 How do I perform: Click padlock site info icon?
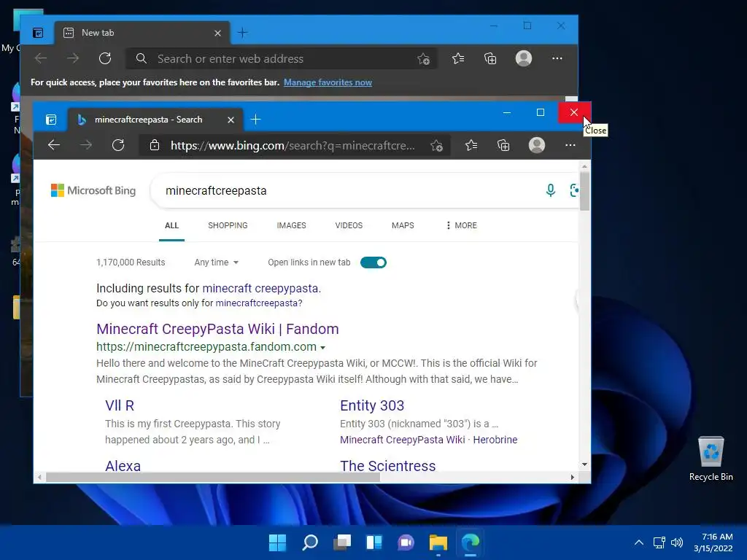pos(155,145)
